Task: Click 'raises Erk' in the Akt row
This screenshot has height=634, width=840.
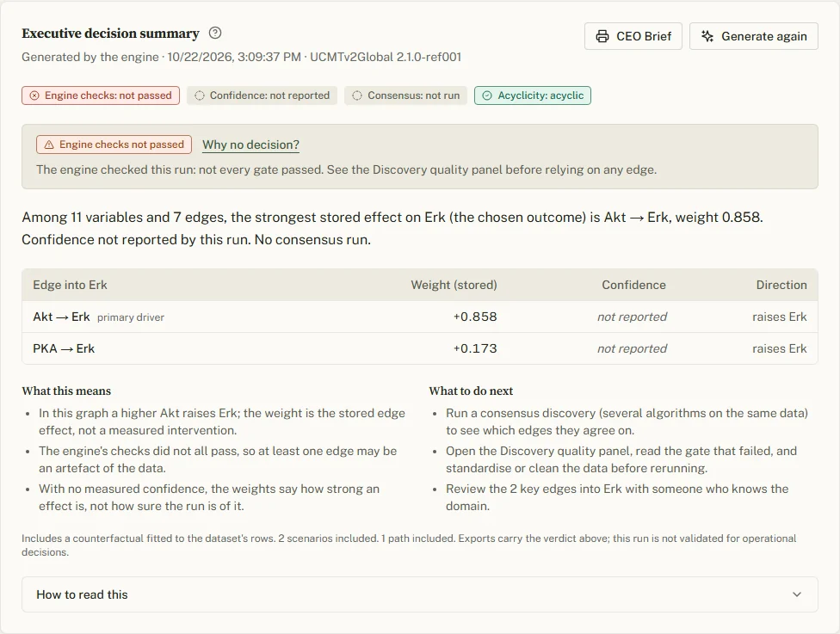Action: click(x=780, y=317)
